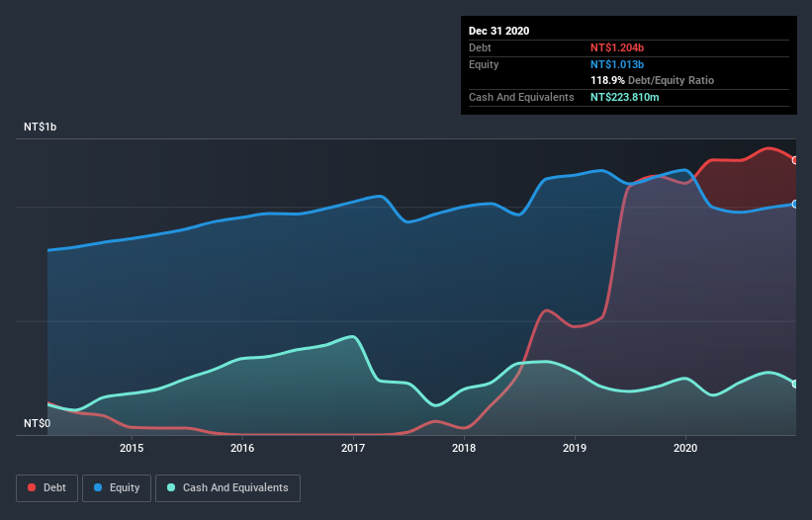Select the Cash endpoint marker on chart
Viewport: 812px width, 520px height.
coord(795,384)
